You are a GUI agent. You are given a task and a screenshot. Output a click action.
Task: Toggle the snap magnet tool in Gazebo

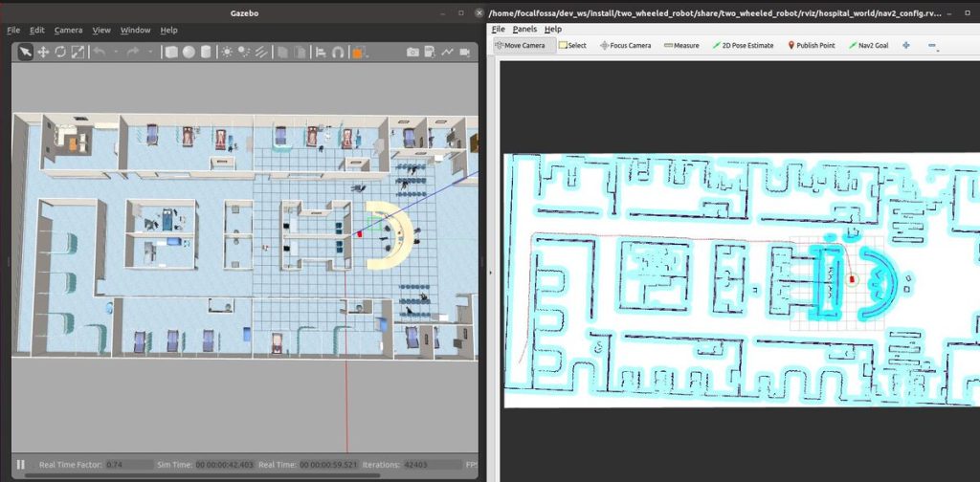pyautogui.click(x=338, y=52)
